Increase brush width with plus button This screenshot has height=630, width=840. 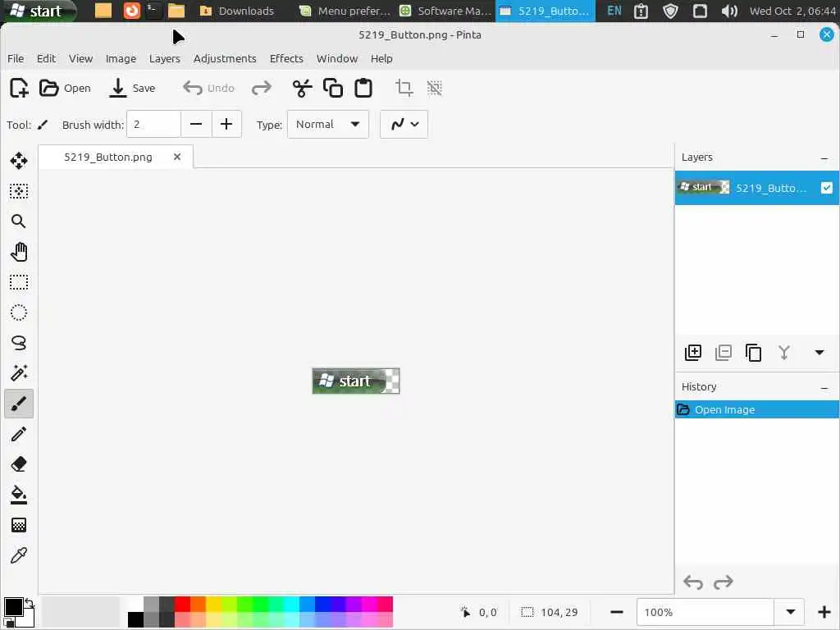coord(226,125)
